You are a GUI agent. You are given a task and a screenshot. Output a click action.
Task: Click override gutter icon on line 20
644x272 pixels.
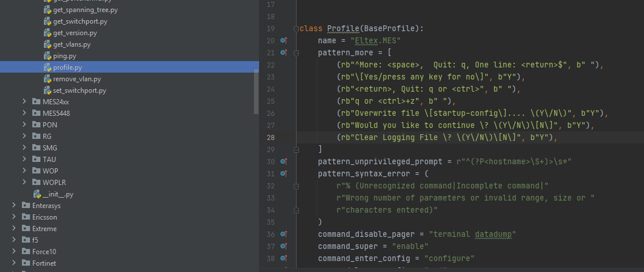pos(283,40)
